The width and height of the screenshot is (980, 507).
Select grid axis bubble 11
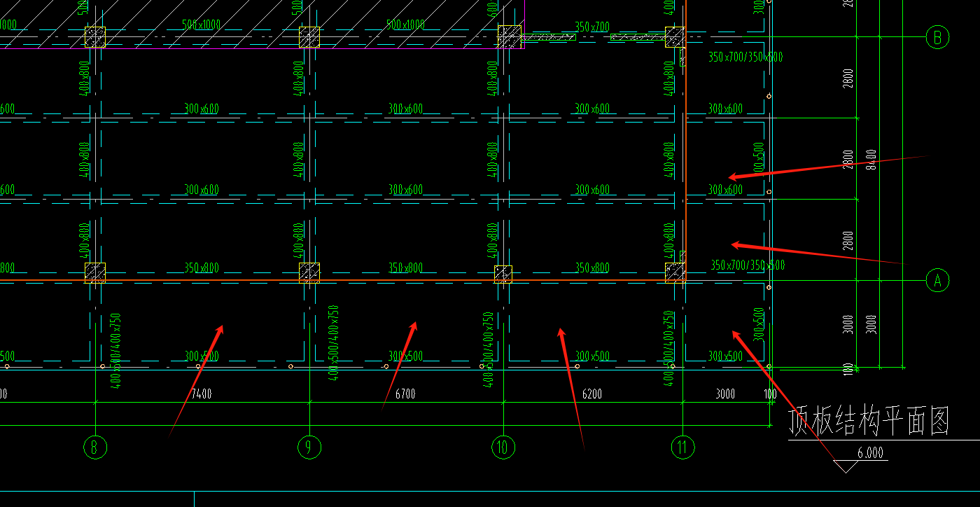pyautogui.click(x=682, y=447)
